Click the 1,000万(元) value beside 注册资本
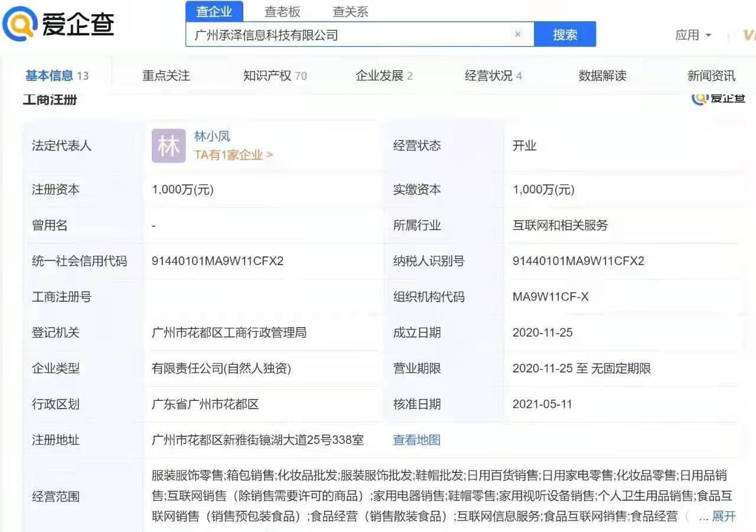Viewport: 756px width, 532px height. click(183, 190)
